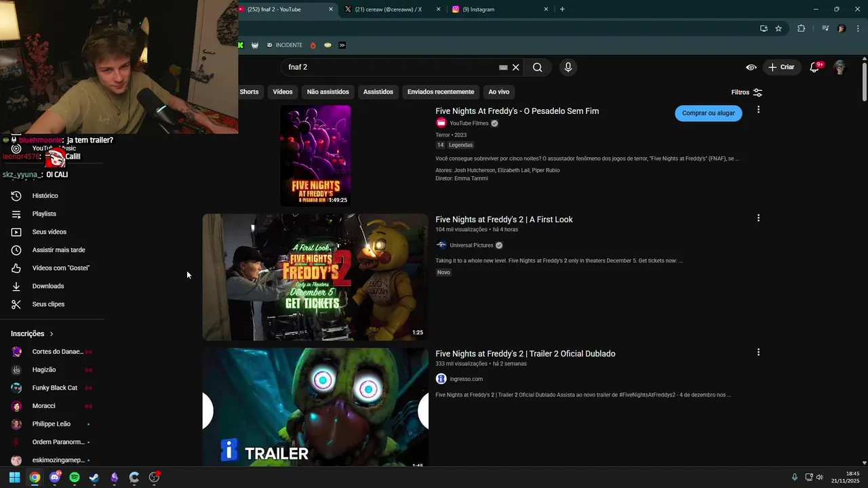Bookmark this page with the star icon
Screen dimensions: 868x488
(x=778, y=28)
